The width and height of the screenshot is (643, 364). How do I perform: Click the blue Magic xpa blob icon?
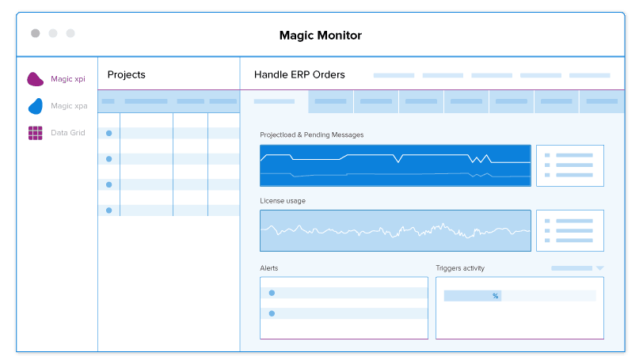35,106
